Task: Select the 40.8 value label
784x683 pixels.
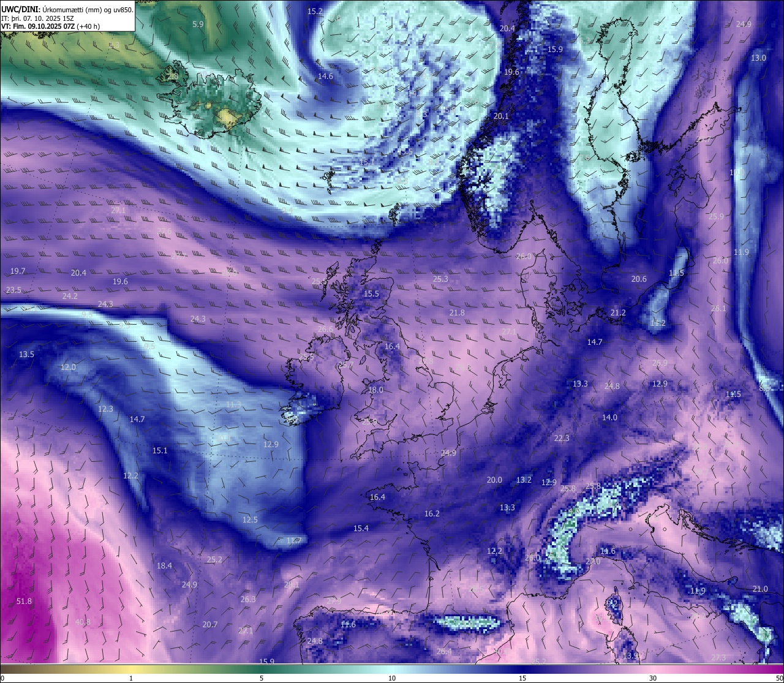Action: (x=83, y=622)
